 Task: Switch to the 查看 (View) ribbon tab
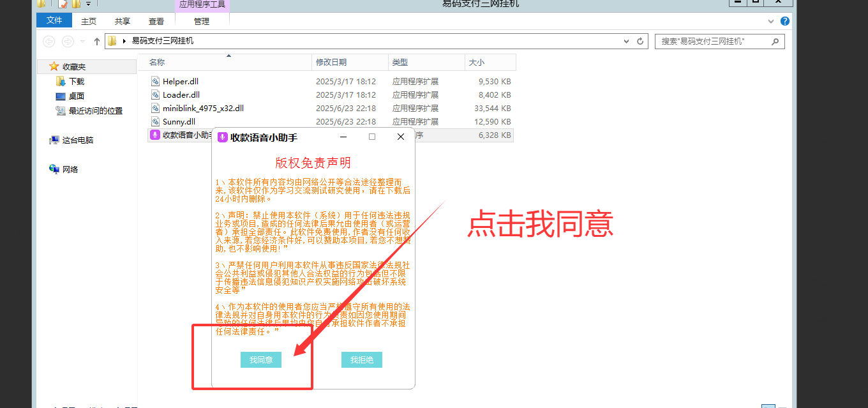[156, 20]
